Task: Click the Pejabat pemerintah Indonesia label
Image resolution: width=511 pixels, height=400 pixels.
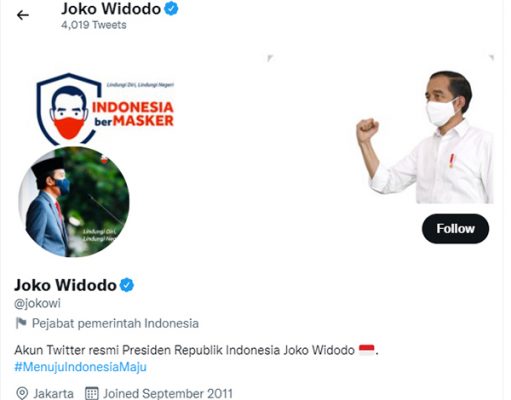Action: (115, 323)
